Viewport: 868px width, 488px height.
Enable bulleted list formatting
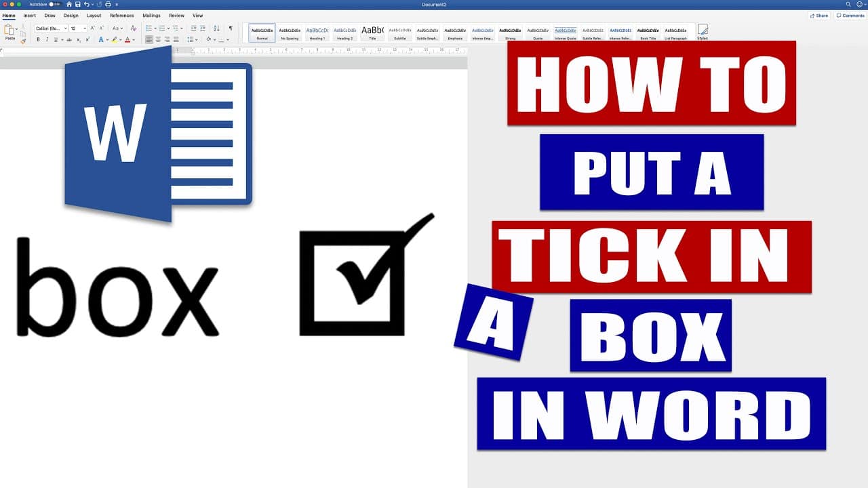(x=149, y=28)
